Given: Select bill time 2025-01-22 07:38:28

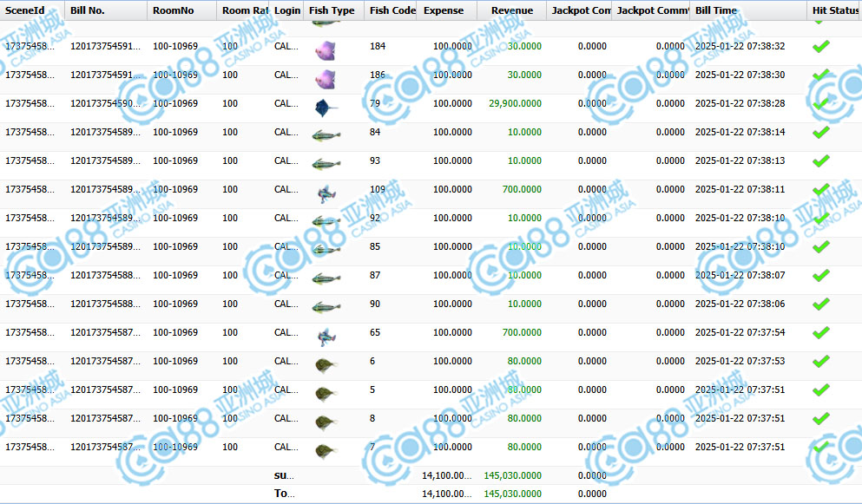Looking at the screenshot, I should click(x=740, y=103).
